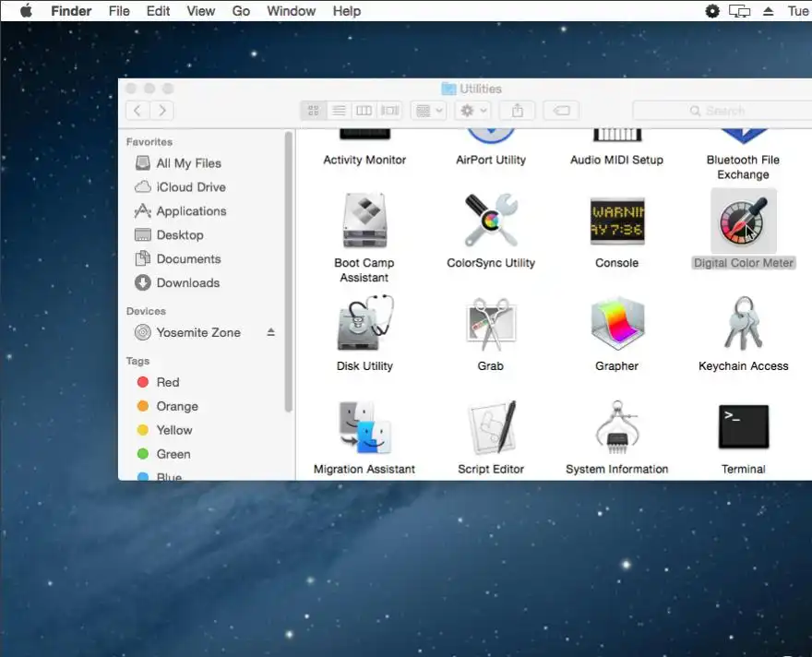Eject the Yosemite Zone disc
Screen dimensions: 812x657
(x=271, y=332)
